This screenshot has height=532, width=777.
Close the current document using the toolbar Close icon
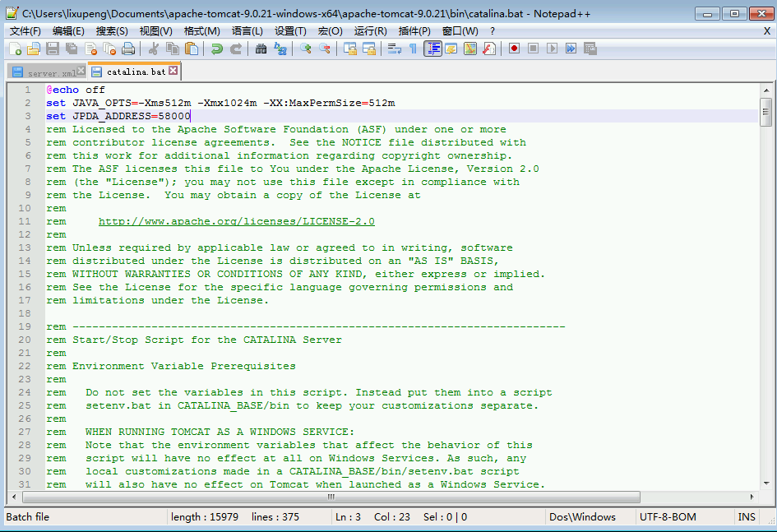pos(90,49)
